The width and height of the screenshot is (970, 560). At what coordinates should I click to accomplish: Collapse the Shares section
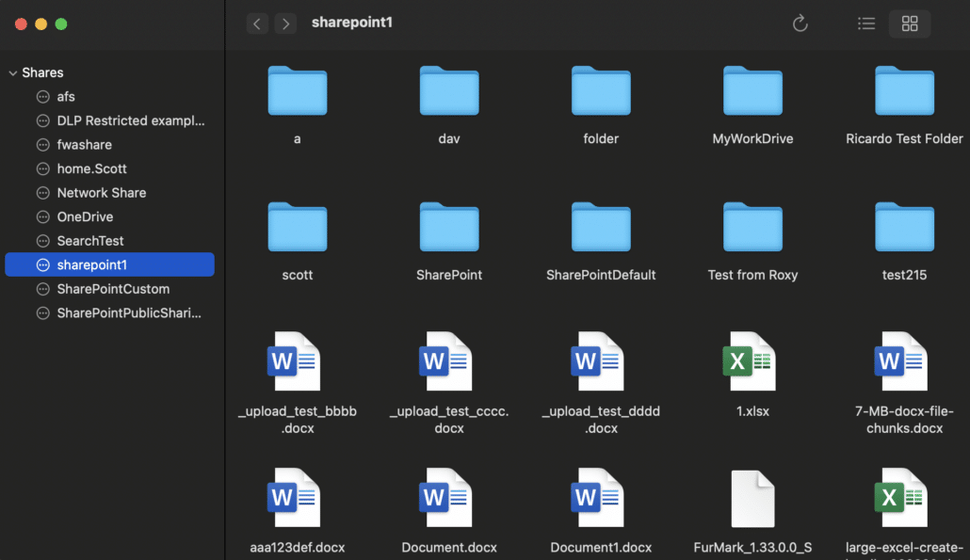[x=13, y=73]
